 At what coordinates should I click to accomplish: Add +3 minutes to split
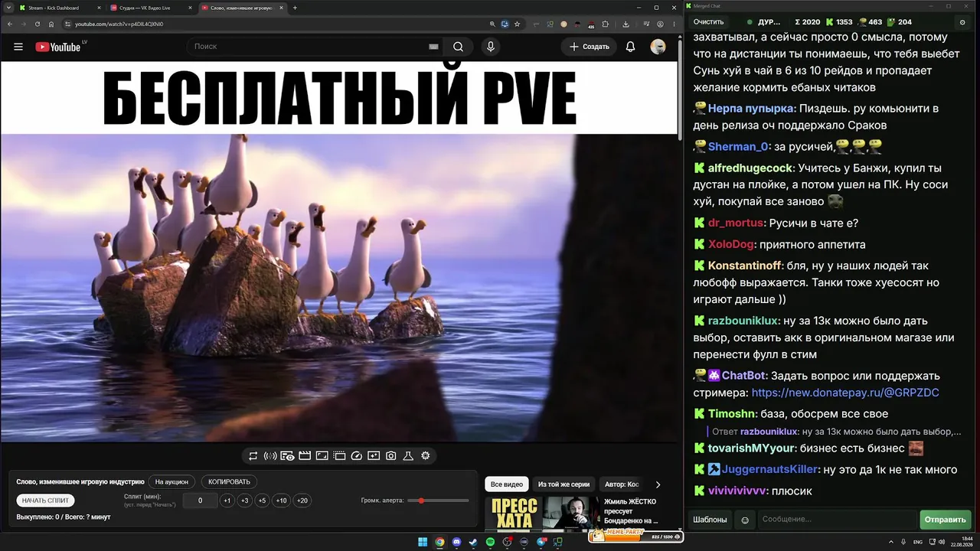[244, 500]
